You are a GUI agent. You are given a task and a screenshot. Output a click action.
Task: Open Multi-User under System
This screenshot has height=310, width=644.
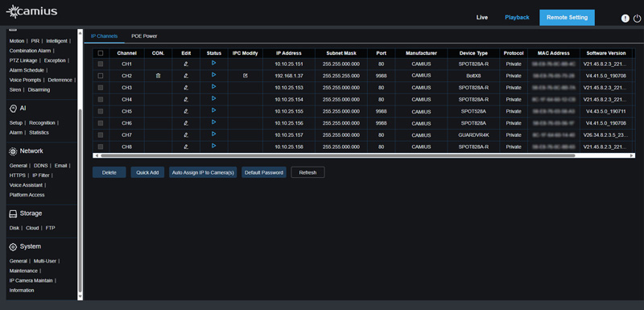click(x=45, y=261)
